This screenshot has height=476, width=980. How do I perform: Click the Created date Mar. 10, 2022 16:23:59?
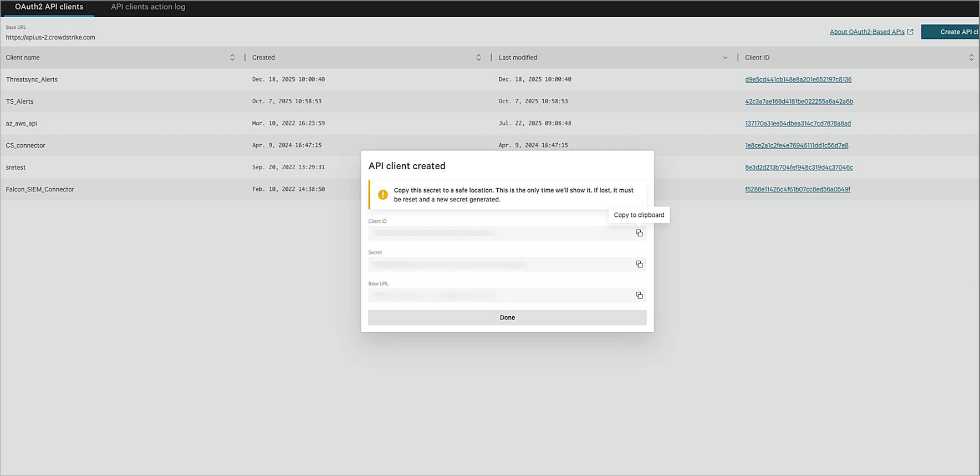288,124
